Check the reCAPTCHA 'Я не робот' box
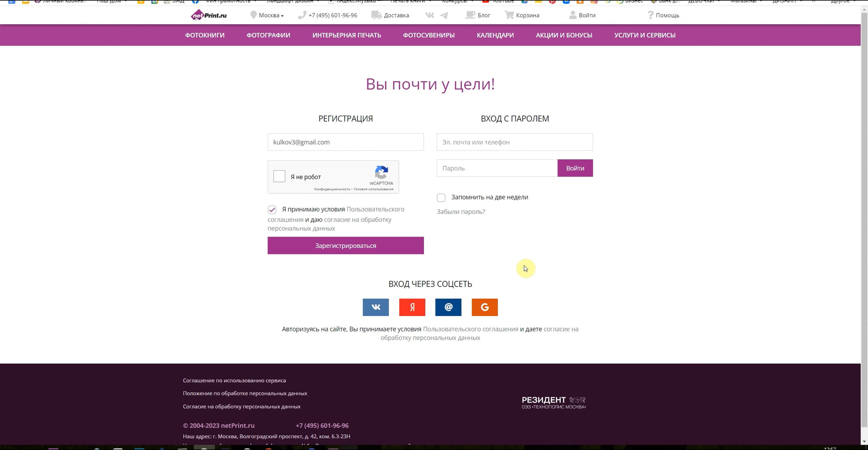Viewport: 868px width, 450px height. 279,176
